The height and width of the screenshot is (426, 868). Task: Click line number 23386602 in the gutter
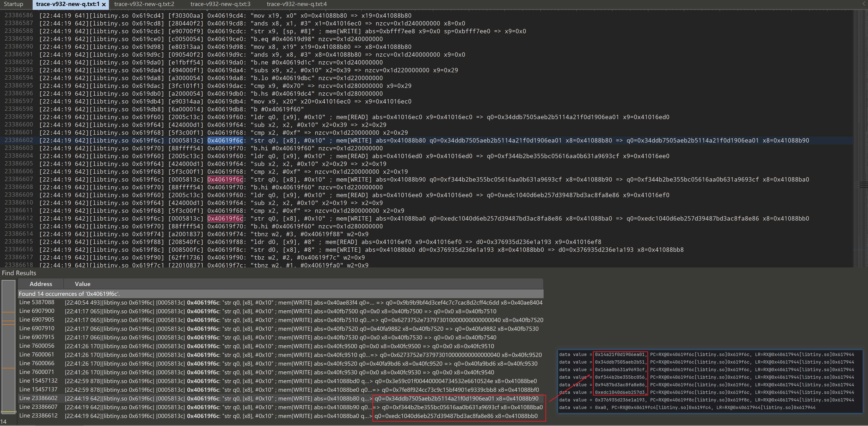[x=19, y=140]
